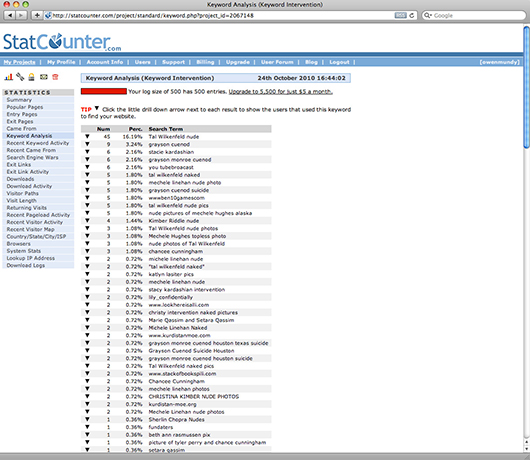Open the Visit Length report
This screenshot has width=530, height=460.
point(22,200)
